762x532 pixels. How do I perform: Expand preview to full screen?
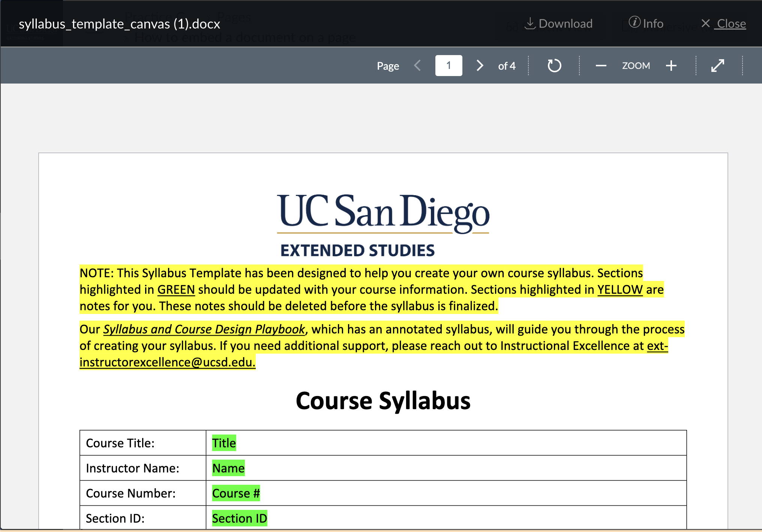tap(718, 66)
